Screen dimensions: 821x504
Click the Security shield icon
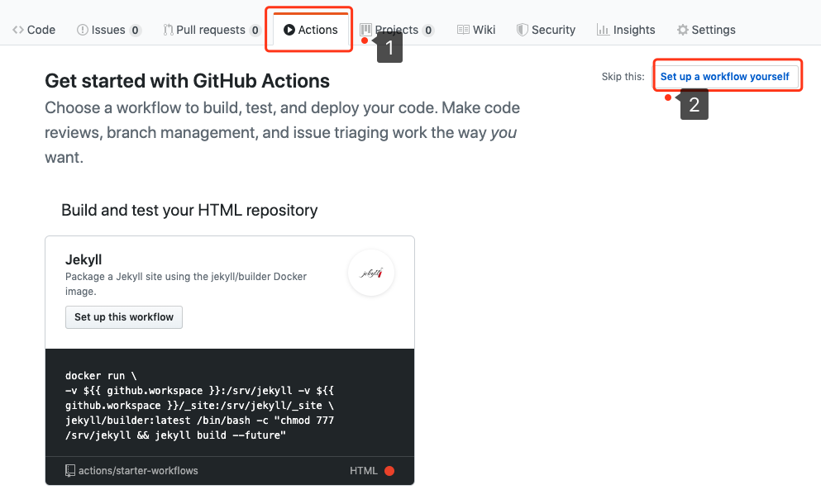pos(522,30)
